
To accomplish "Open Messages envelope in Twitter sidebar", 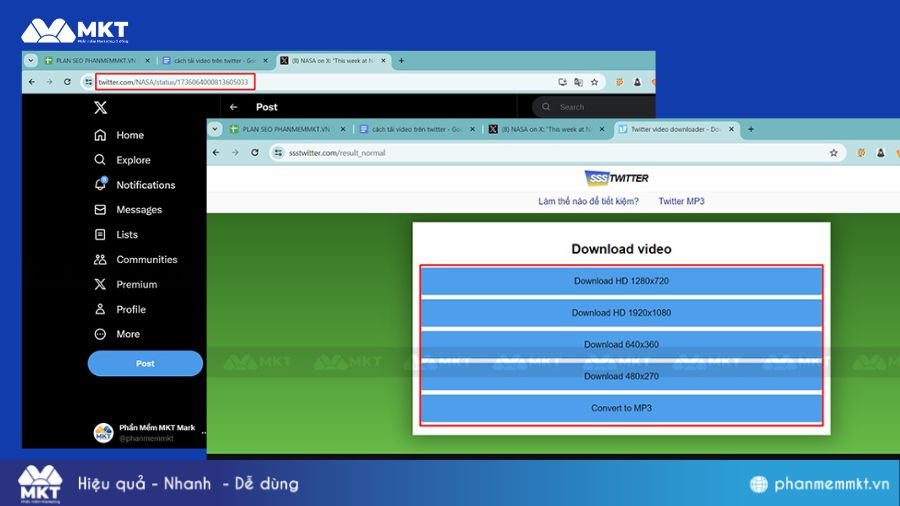I will pyautogui.click(x=128, y=209).
